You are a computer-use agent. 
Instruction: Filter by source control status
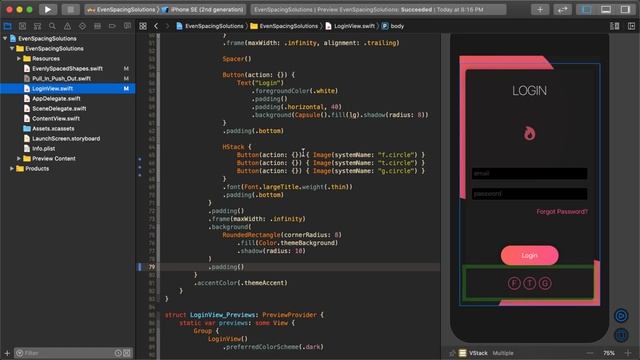coord(127,353)
